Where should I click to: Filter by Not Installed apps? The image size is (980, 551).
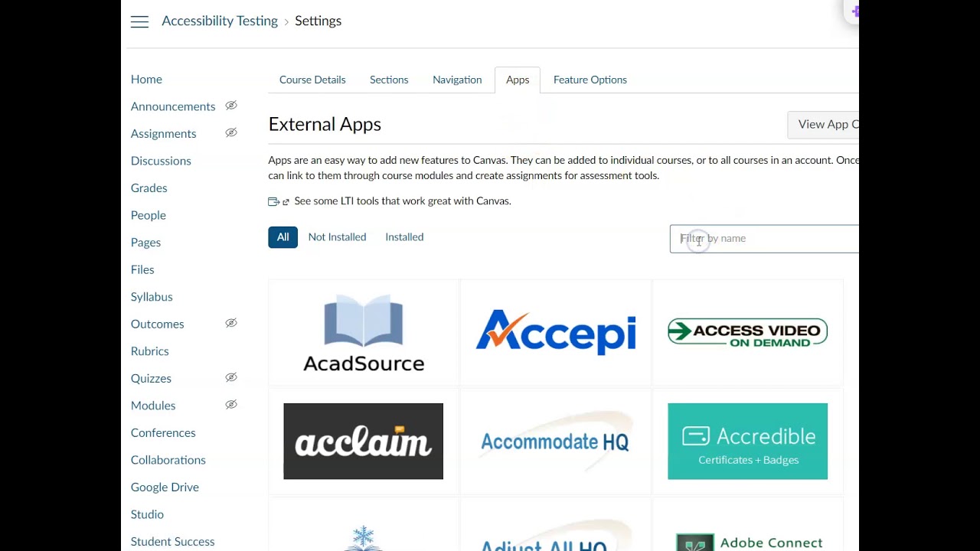click(x=337, y=237)
